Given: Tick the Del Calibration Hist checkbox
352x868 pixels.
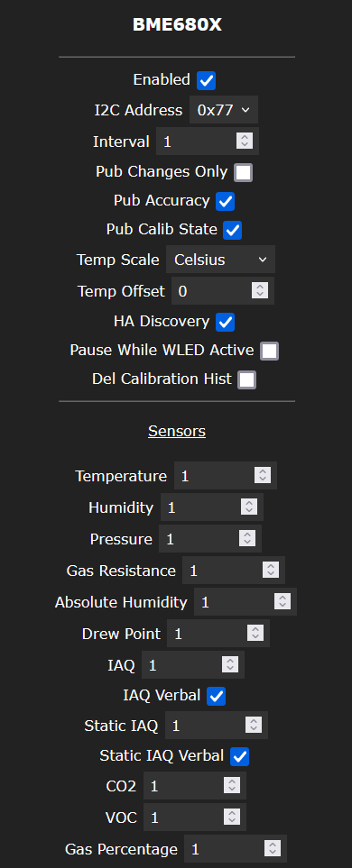Looking at the screenshot, I should pos(246,379).
